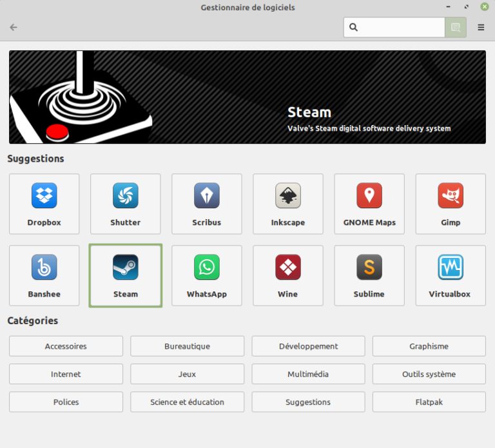The width and height of the screenshot is (495, 448).
Task: Toggle the search-in-descriptions button beside search field
Action: 456,27
